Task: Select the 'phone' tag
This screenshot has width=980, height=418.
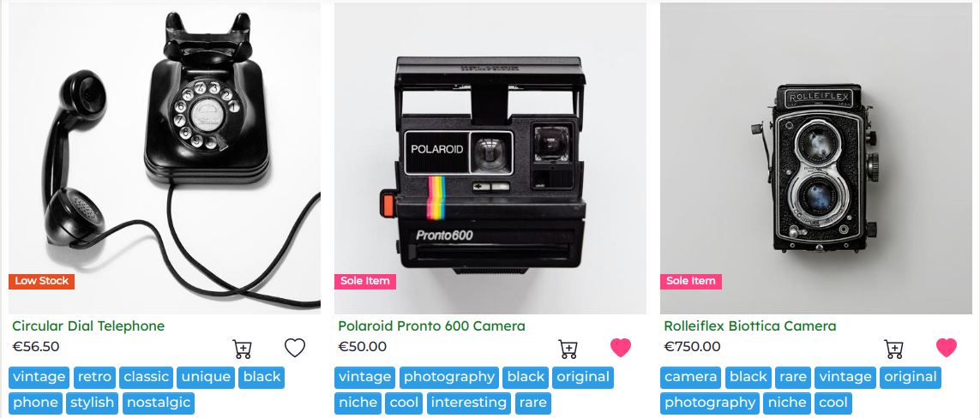Action: (36, 403)
